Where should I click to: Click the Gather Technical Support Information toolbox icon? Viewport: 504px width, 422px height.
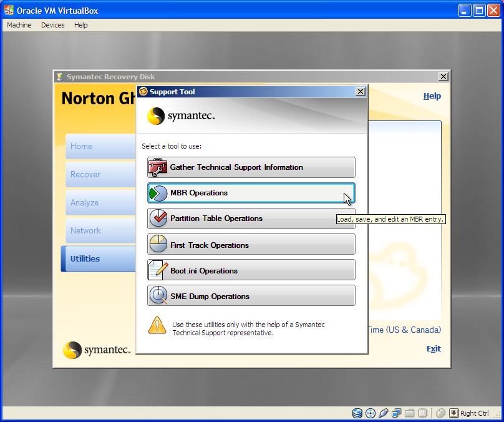click(158, 167)
